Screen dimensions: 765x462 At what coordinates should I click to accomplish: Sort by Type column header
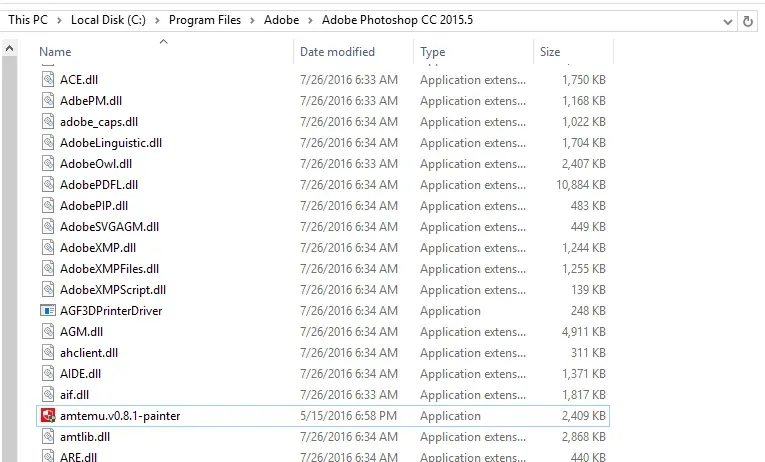(x=433, y=52)
